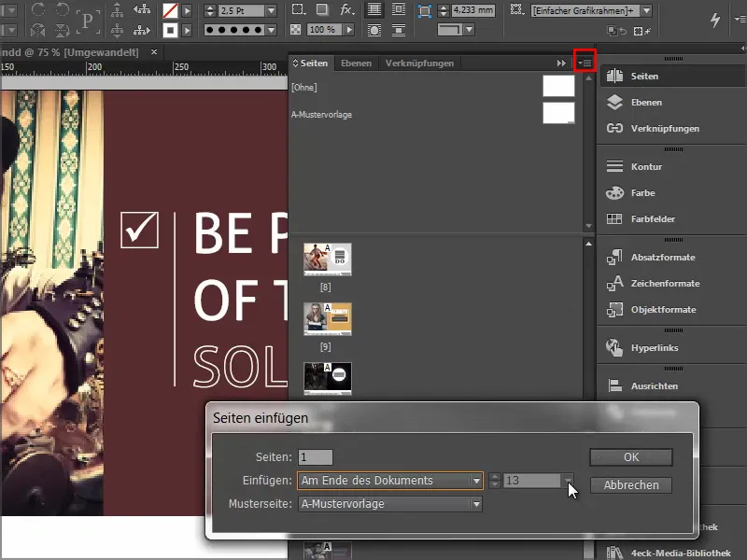The image size is (747, 560).
Task: Flip vertical icon in control bar
Action: (63, 31)
